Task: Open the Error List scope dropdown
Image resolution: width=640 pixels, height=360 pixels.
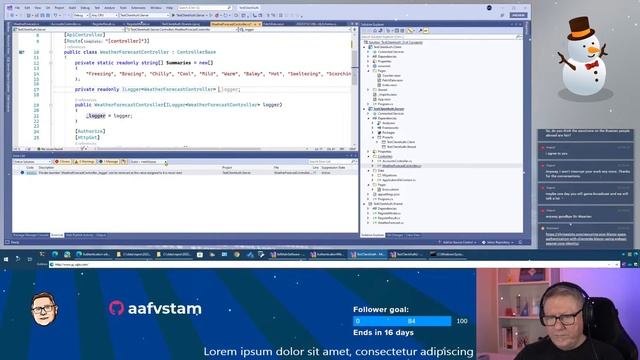Action: [32, 162]
